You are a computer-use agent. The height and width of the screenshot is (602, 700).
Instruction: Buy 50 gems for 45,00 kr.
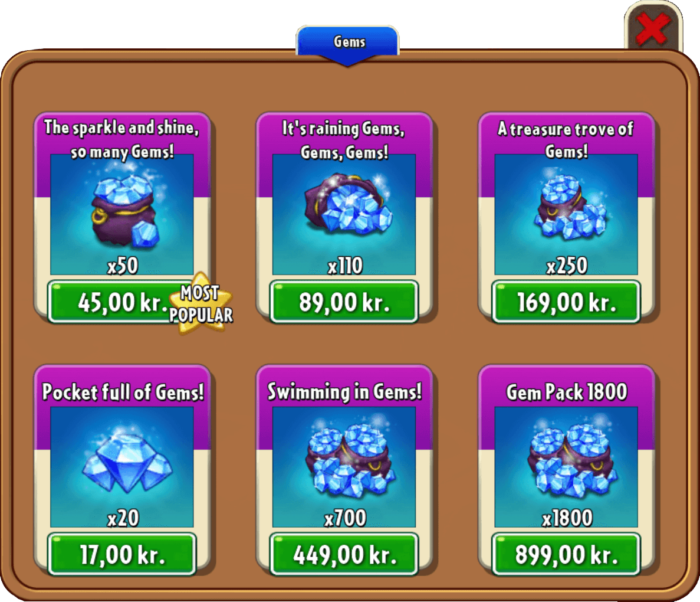coord(122,302)
